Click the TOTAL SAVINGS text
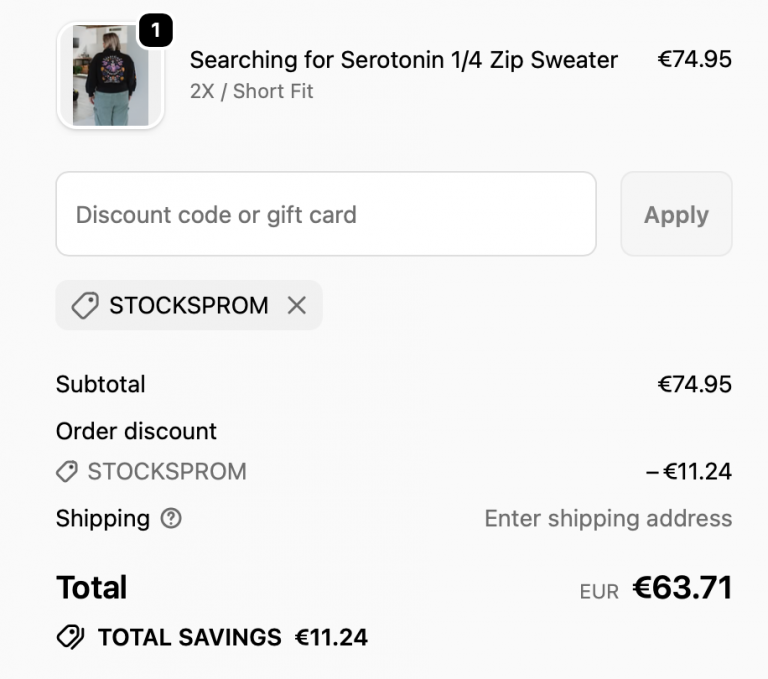Viewport: 768px width, 679px height. point(190,637)
